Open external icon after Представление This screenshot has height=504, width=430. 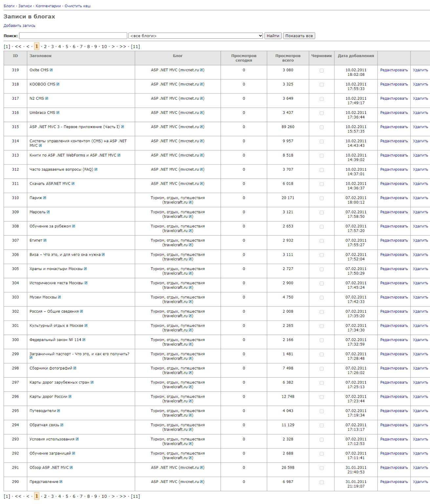coord(61,482)
